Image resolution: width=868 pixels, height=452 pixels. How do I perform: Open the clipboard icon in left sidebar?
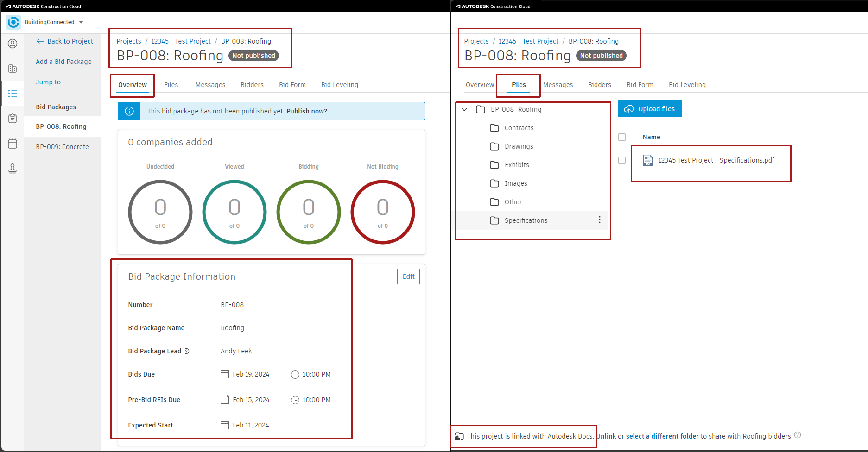[x=13, y=119]
